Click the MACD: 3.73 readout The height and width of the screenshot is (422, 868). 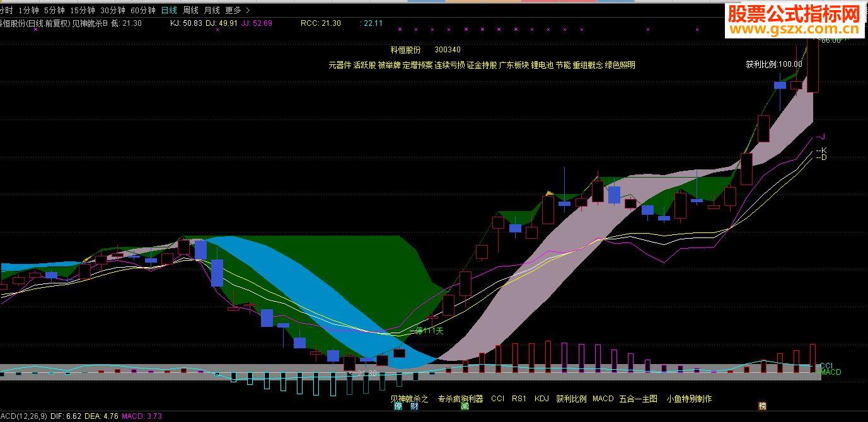(142, 416)
